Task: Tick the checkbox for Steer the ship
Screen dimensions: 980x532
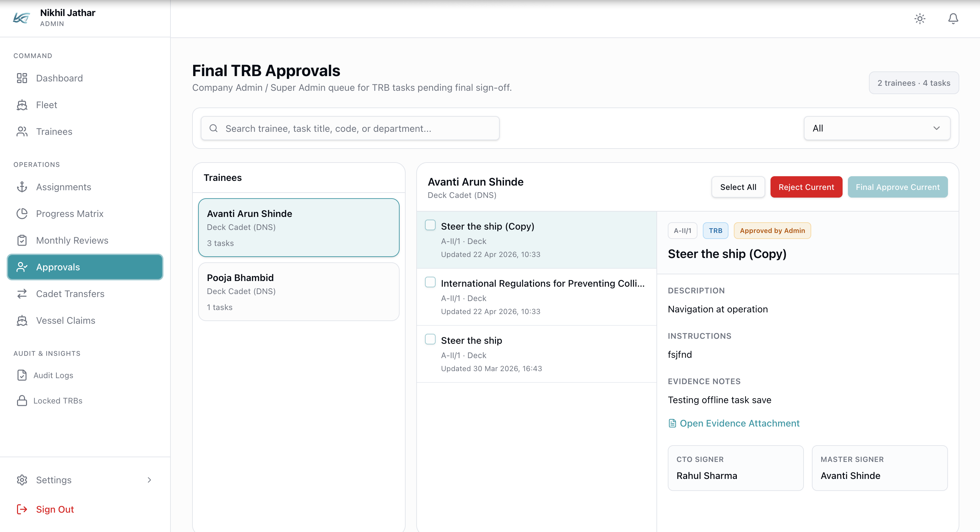Action: click(430, 339)
